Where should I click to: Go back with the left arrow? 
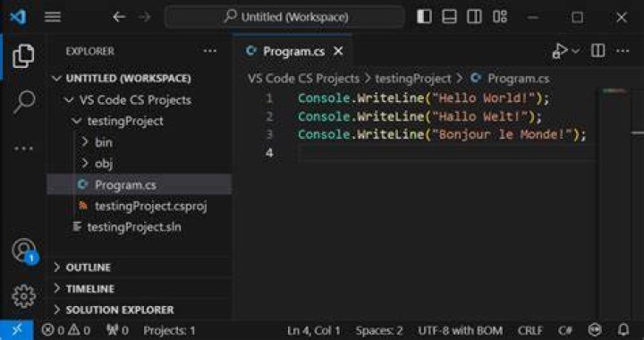point(119,17)
